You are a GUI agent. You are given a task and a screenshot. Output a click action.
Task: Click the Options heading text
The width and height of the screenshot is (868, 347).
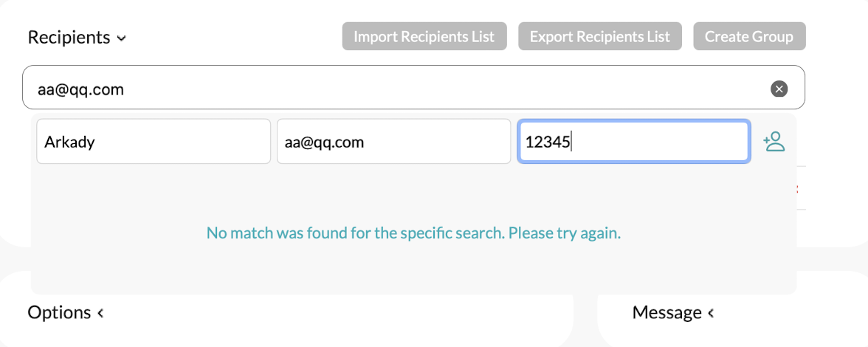pos(59,313)
